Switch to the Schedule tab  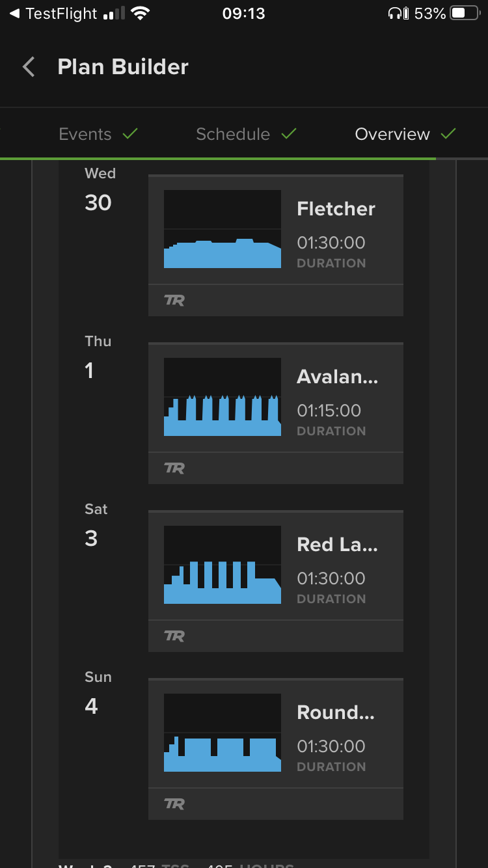pyautogui.click(x=233, y=134)
